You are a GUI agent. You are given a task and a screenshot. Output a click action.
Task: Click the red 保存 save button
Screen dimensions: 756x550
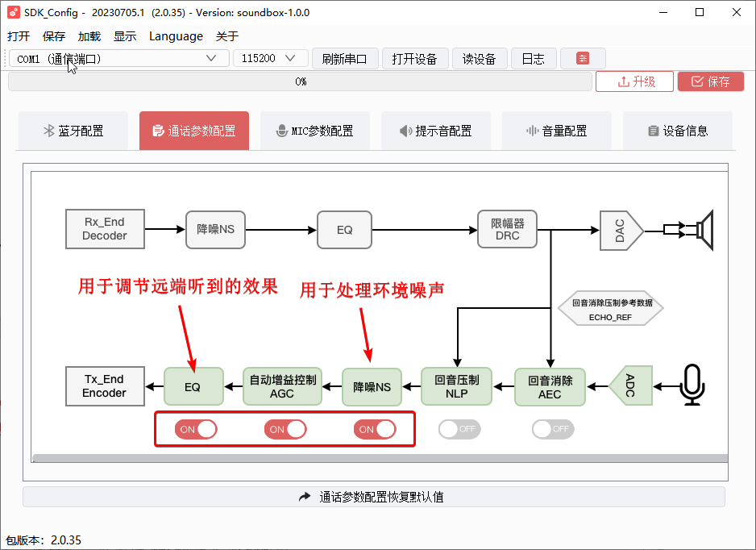711,81
